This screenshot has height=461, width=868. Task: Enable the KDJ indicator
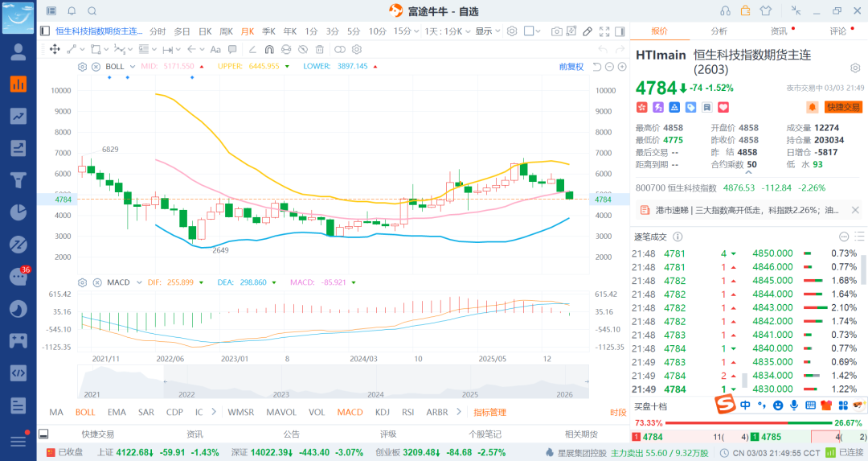point(382,412)
